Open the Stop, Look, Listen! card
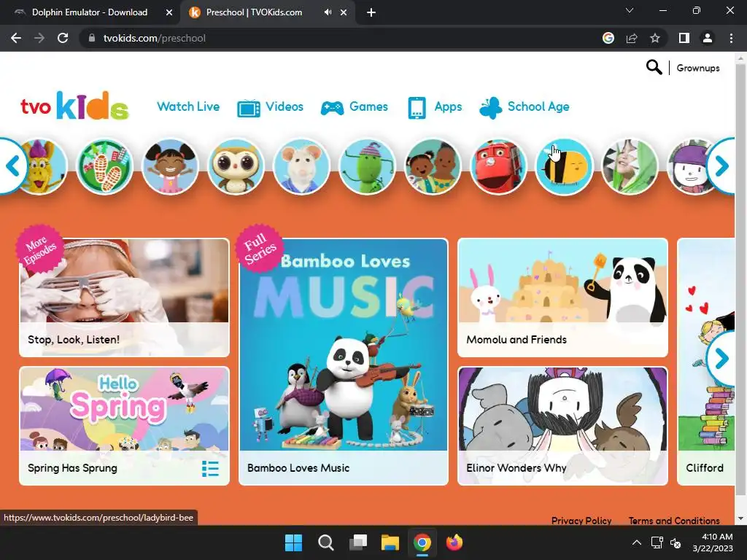This screenshot has width=747, height=560. click(x=124, y=297)
